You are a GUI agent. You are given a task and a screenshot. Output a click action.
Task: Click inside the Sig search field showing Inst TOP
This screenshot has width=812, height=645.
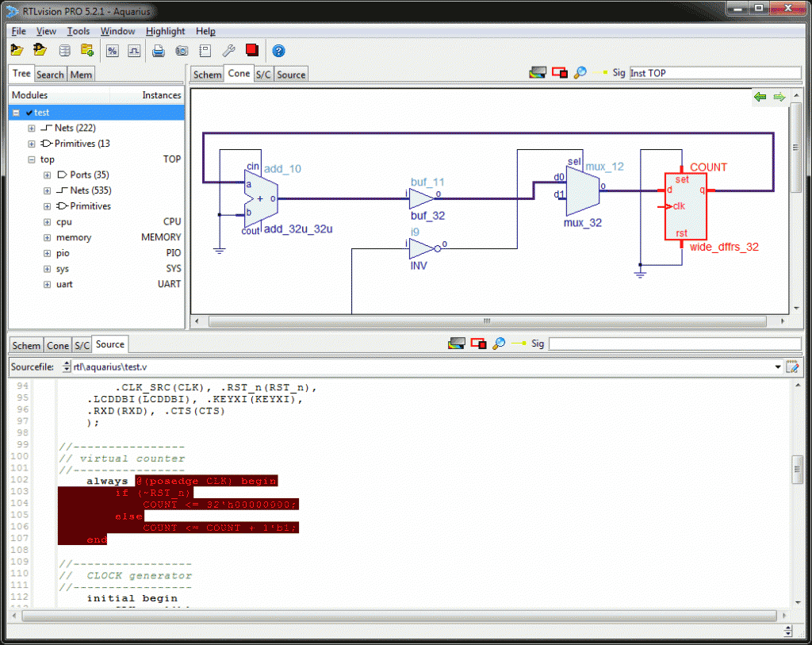pyautogui.click(x=714, y=72)
